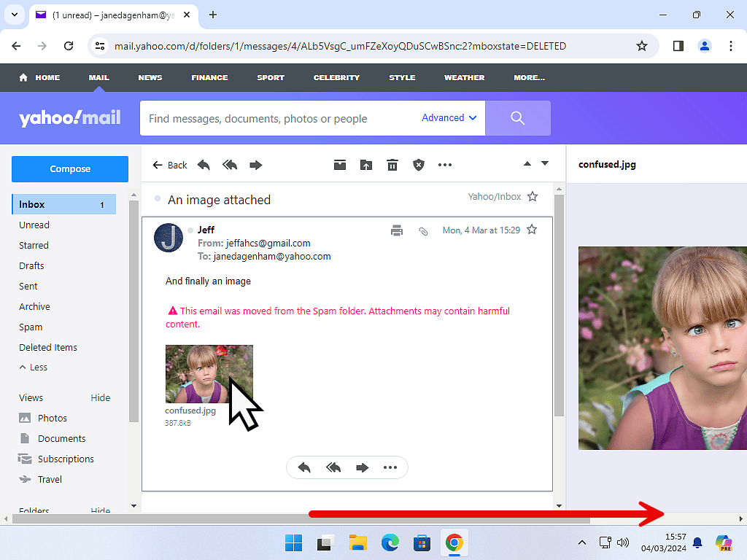This screenshot has height=560, width=747.
Task: Mark message as spam with shield icon
Action: (419, 166)
